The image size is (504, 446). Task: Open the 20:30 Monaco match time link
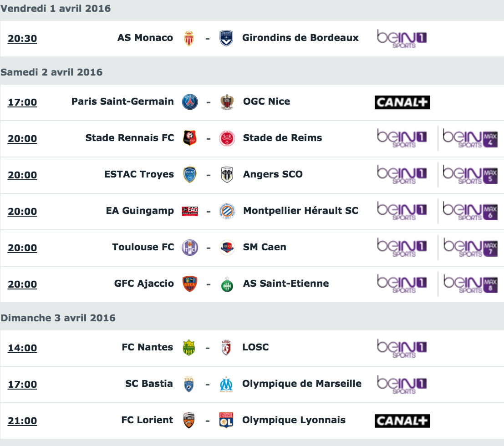pos(22,39)
